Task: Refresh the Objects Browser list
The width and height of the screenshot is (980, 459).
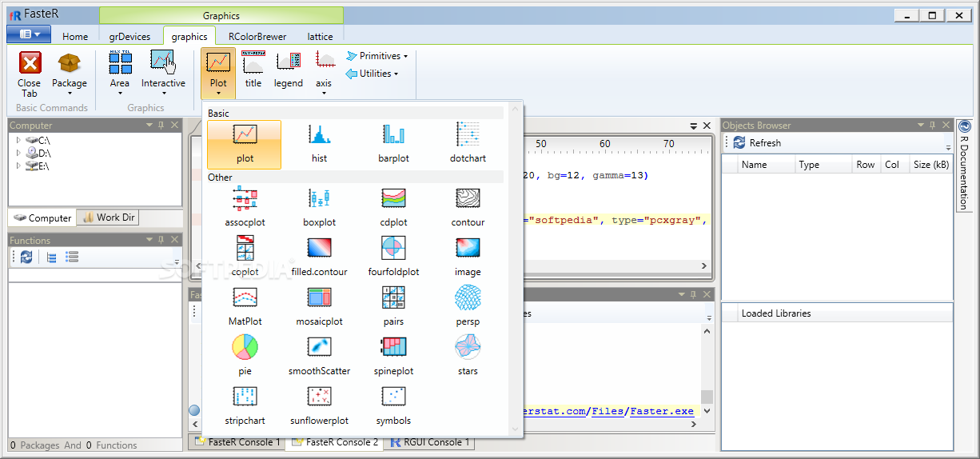Action: (x=756, y=142)
